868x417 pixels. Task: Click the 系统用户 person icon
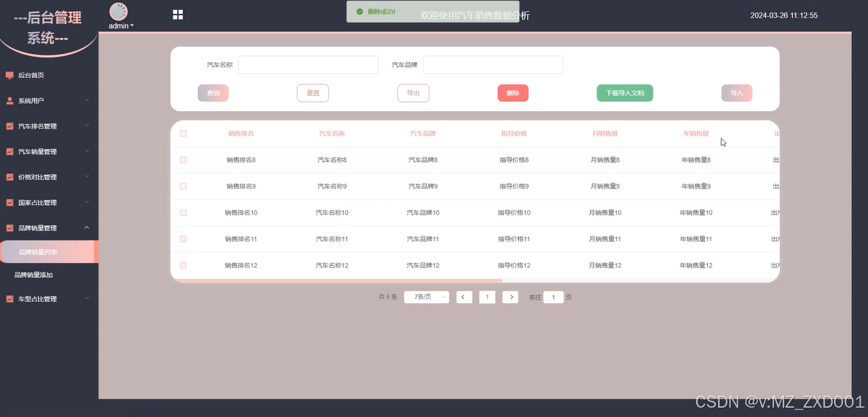(x=9, y=101)
